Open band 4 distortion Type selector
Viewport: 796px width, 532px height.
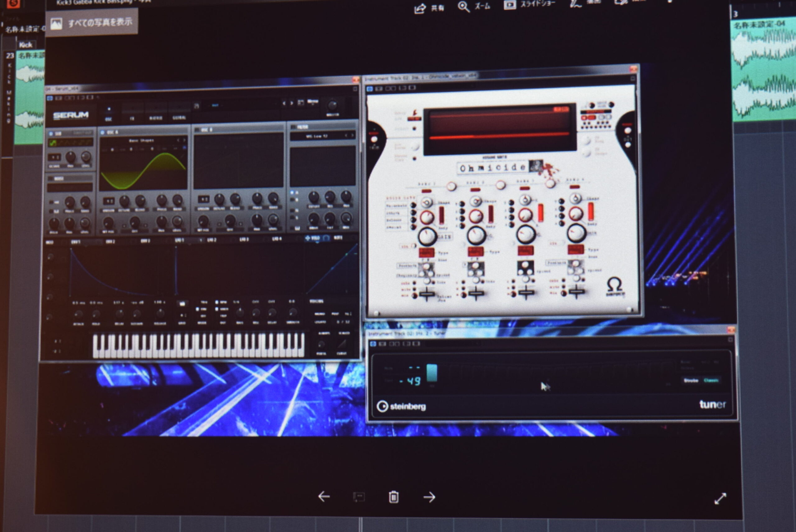click(x=576, y=250)
